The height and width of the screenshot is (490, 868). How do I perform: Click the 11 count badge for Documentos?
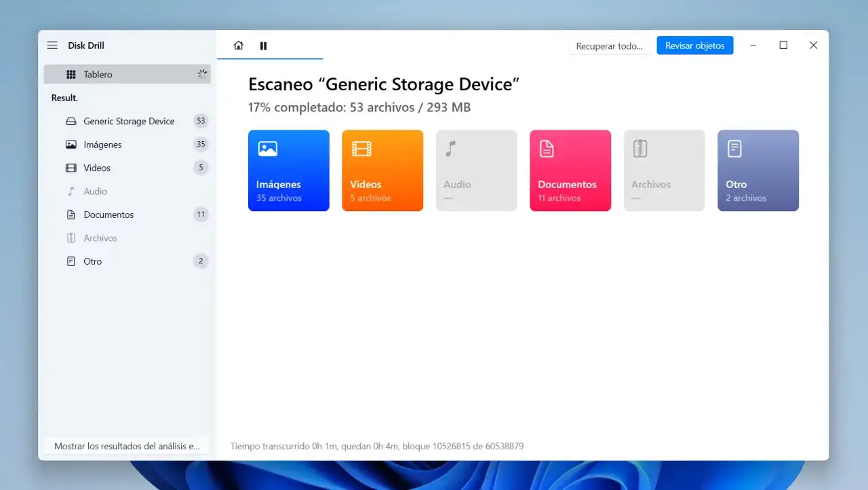click(x=201, y=214)
